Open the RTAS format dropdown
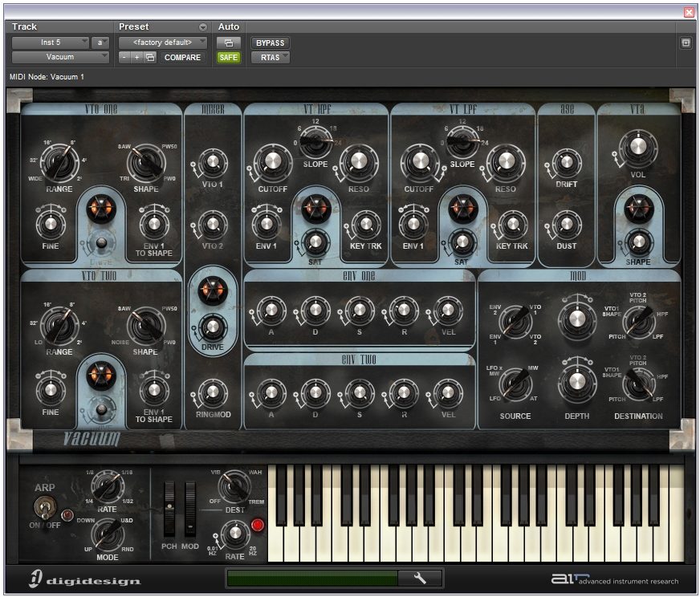 tap(270, 58)
